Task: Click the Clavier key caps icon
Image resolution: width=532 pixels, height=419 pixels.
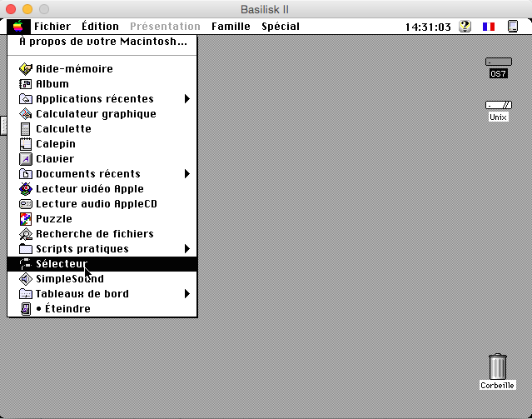Action: tap(26, 159)
